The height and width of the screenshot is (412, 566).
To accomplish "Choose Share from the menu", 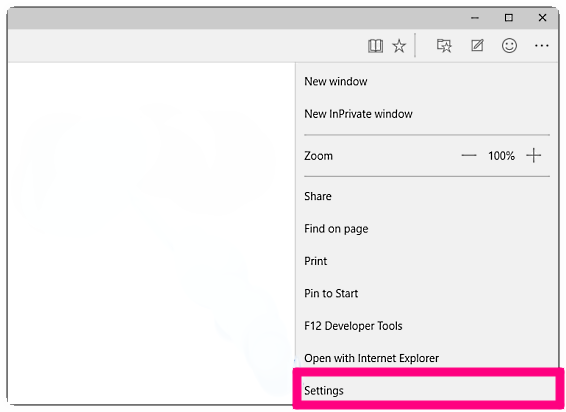I will [x=318, y=196].
